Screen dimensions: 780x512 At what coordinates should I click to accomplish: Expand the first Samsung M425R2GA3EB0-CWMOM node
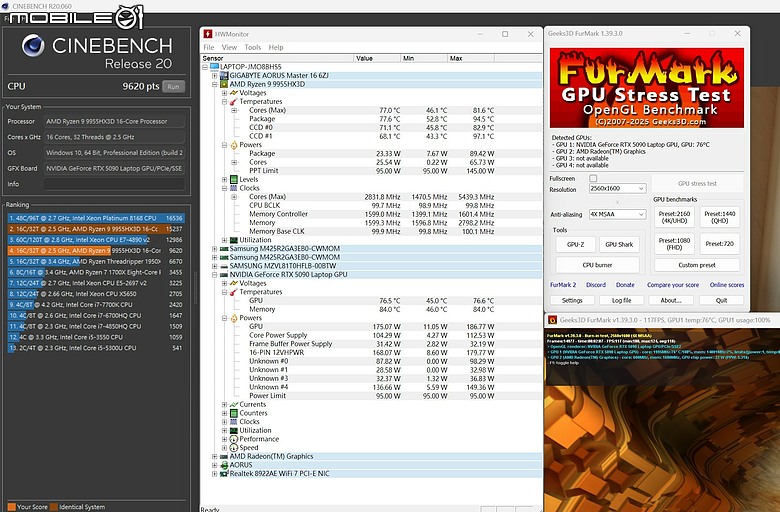coord(214,249)
